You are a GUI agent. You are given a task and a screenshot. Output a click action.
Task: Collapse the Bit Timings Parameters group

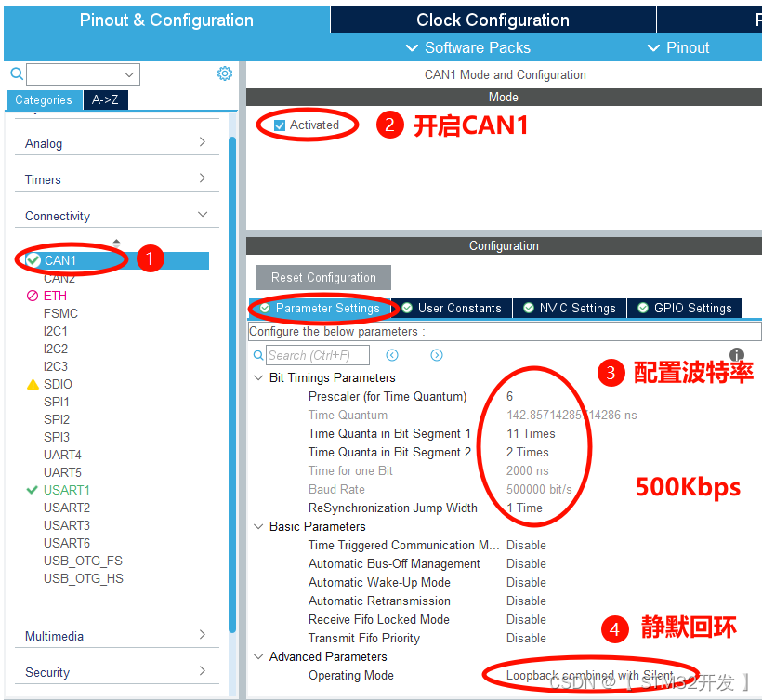pos(258,377)
